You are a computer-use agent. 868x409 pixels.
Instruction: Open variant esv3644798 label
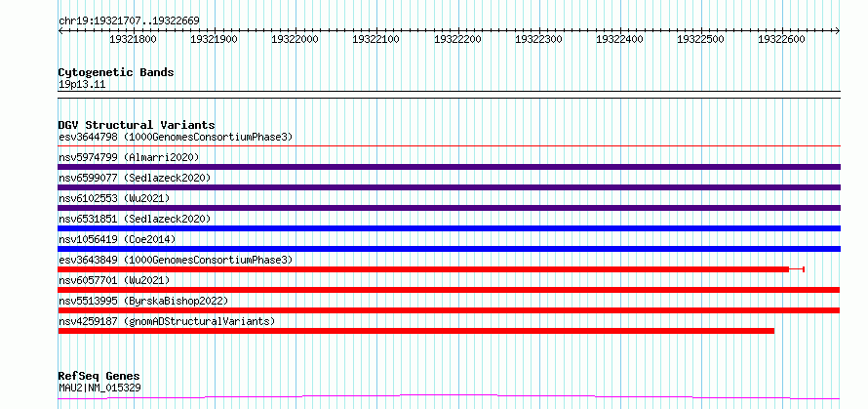pyautogui.click(x=175, y=137)
